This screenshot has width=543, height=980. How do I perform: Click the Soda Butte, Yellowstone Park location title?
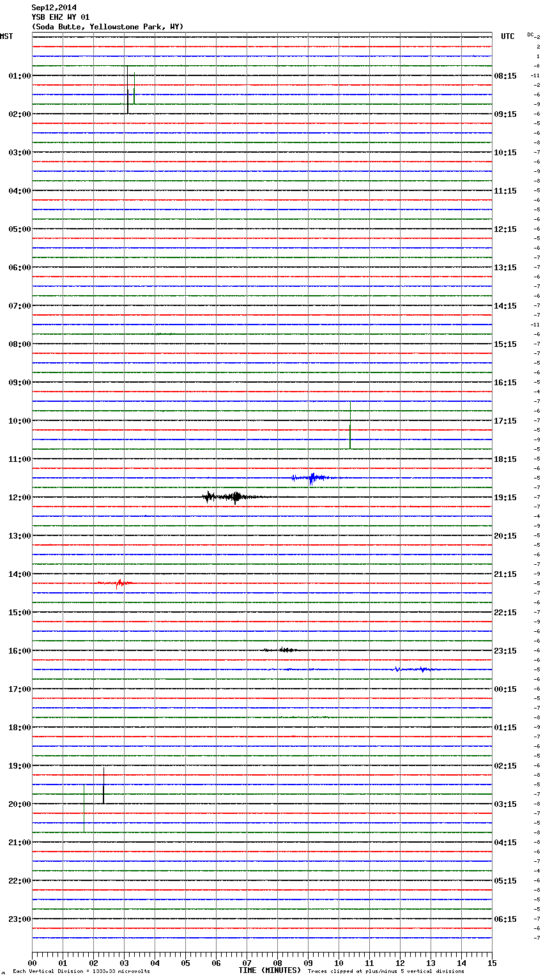pyautogui.click(x=107, y=27)
